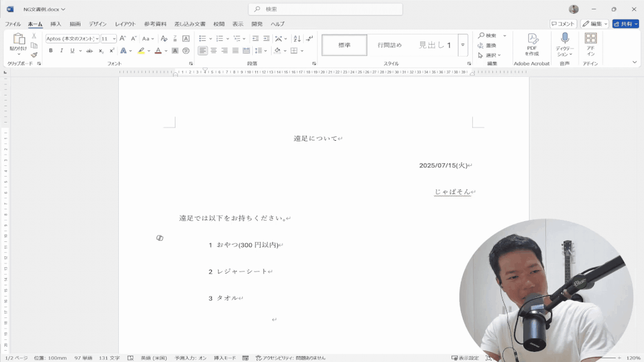Click the Edit (編集) mode button
This screenshot has height=362, width=644.
tap(594, 24)
